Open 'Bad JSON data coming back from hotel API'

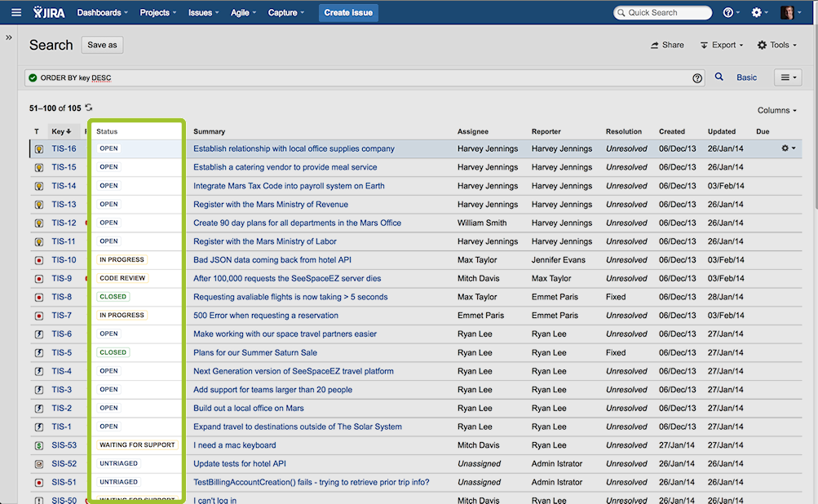click(x=272, y=260)
